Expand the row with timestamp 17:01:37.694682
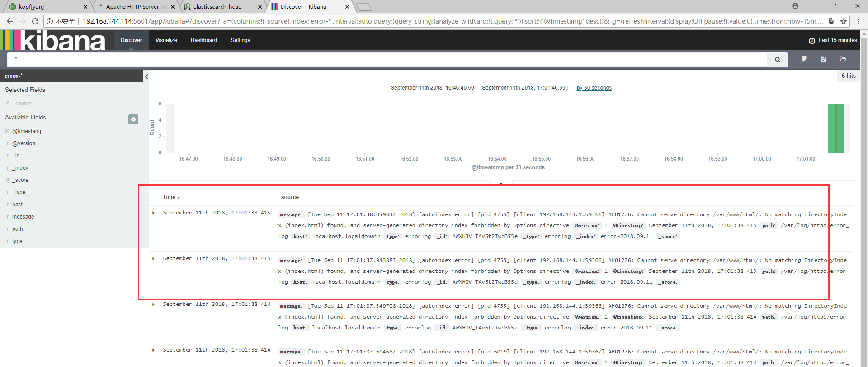Viewport: 868px width, 367px height. pos(153,350)
